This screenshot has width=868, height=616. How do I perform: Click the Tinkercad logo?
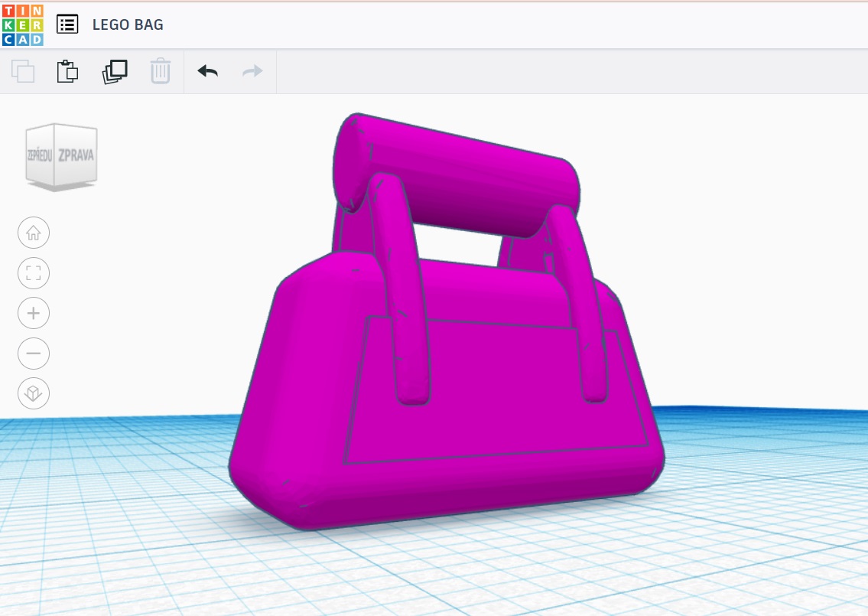click(x=23, y=25)
